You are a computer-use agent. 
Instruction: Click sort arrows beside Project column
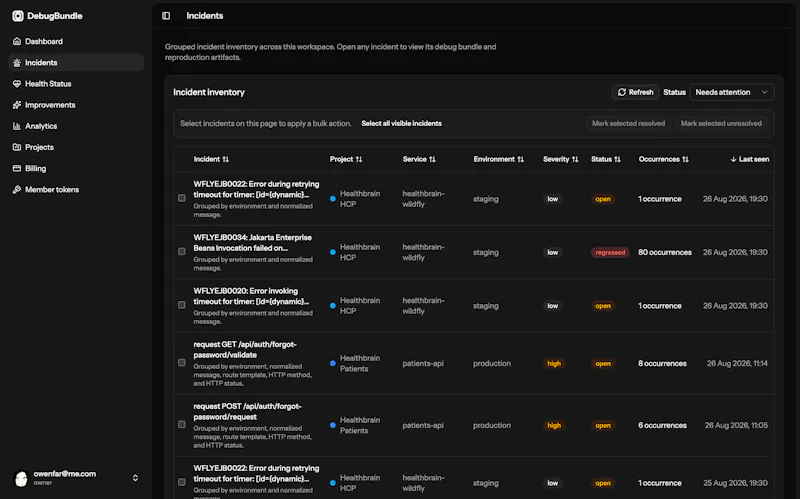tap(359, 159)
